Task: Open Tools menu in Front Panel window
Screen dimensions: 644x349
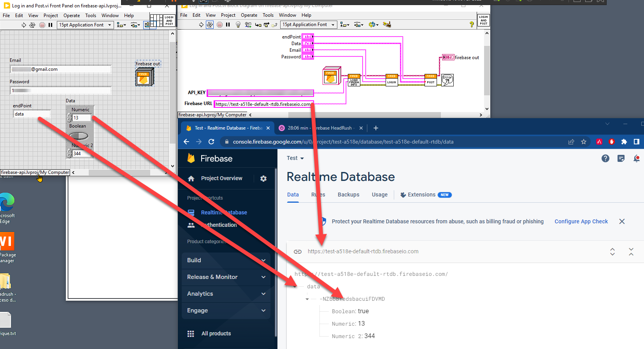Action: click(91, 16)
